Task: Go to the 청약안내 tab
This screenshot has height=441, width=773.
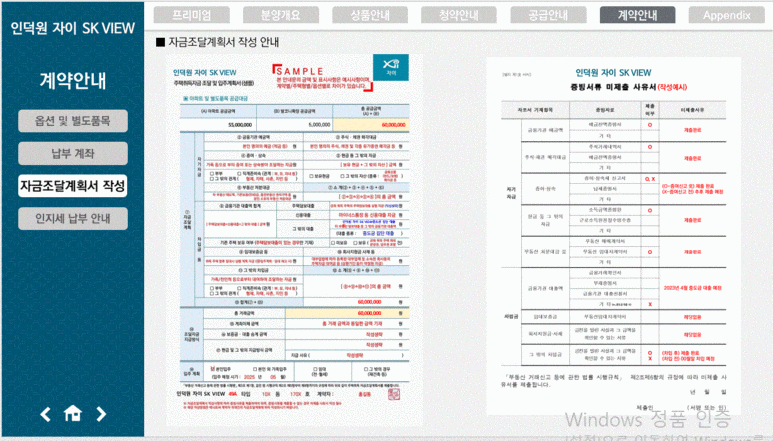Action: tap(458, 15)
